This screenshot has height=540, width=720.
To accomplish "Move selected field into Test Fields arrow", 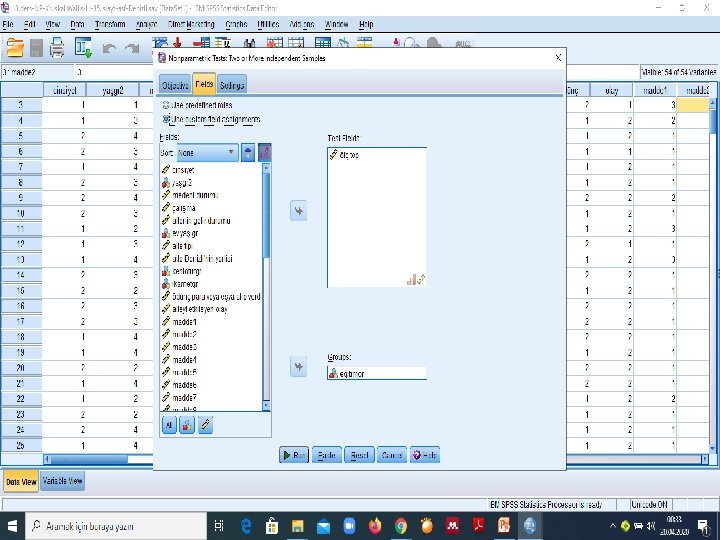I will [x=298, y=211].
